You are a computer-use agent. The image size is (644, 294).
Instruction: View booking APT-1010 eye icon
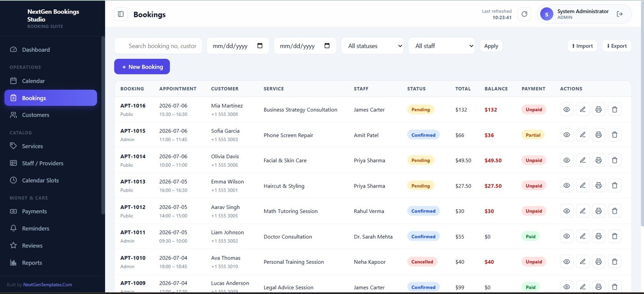click(x=566, y=262)
